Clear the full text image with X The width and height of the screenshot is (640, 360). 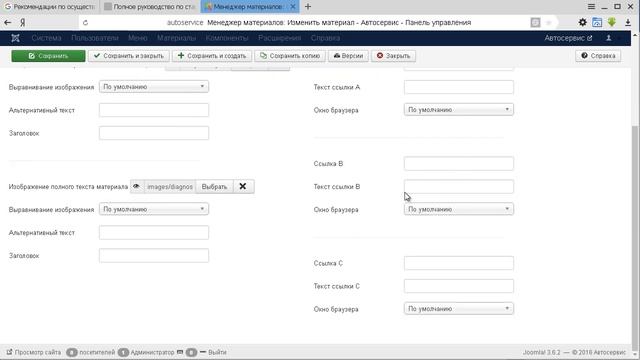243,187
